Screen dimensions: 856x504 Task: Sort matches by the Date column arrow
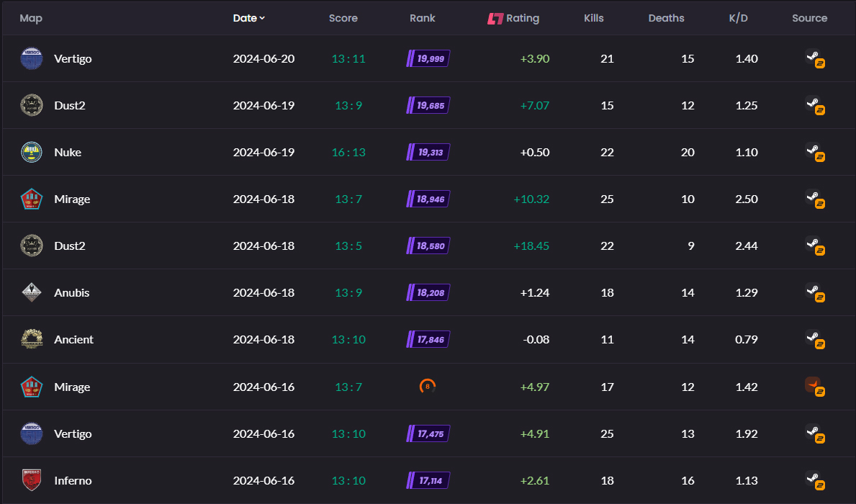[262, 19]
